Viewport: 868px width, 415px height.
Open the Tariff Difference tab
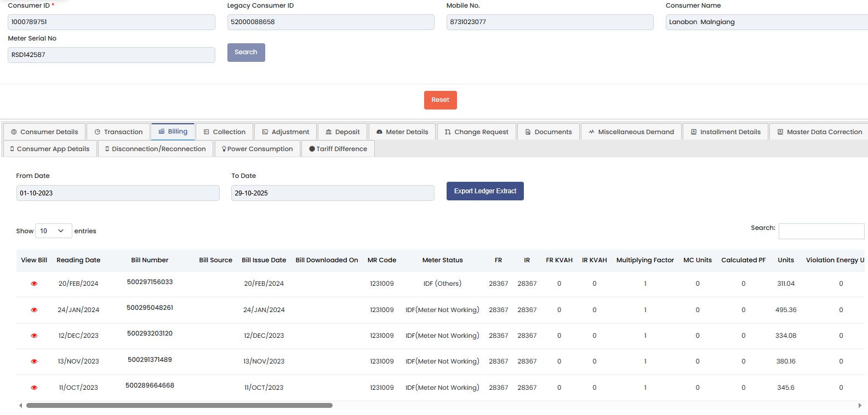(x=338, y=149)
